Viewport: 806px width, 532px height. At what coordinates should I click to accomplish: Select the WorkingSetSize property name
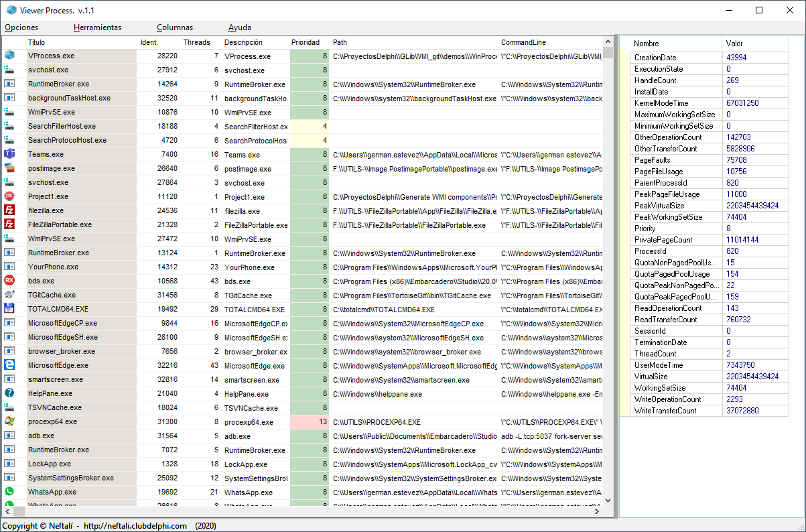click(660, 388)
